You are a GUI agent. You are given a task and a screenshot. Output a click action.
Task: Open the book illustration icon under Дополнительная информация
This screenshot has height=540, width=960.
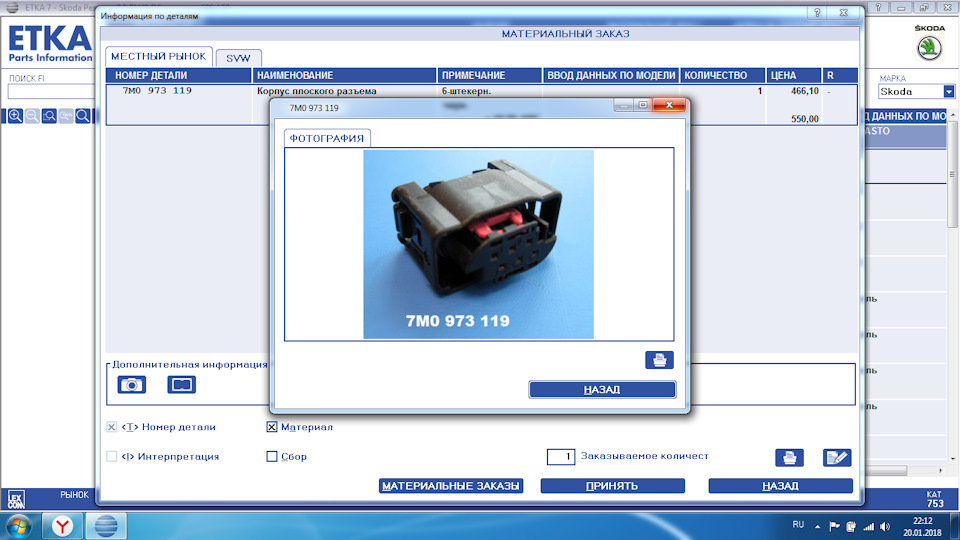tap(181, 384)
